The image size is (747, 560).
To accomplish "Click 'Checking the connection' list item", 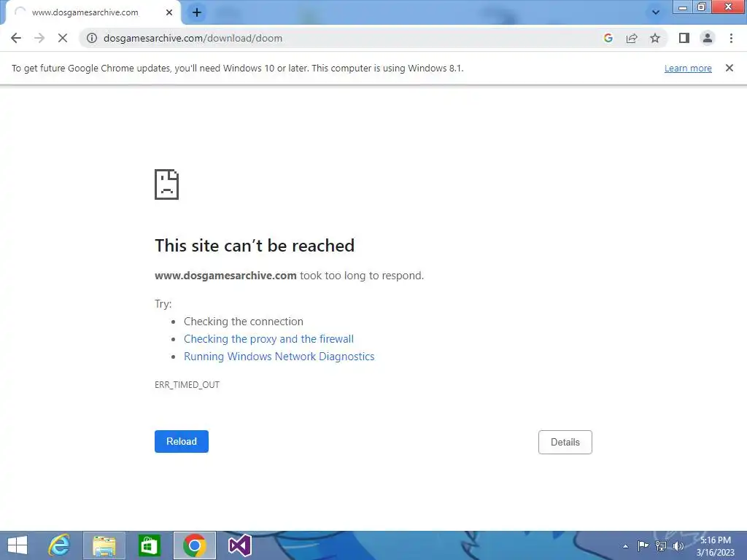I will (244, 322).
